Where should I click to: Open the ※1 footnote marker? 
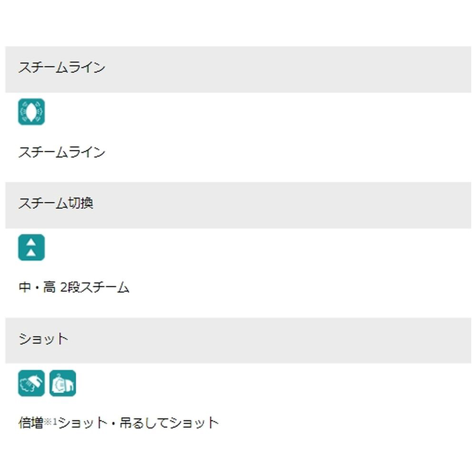tap(50, 421)
